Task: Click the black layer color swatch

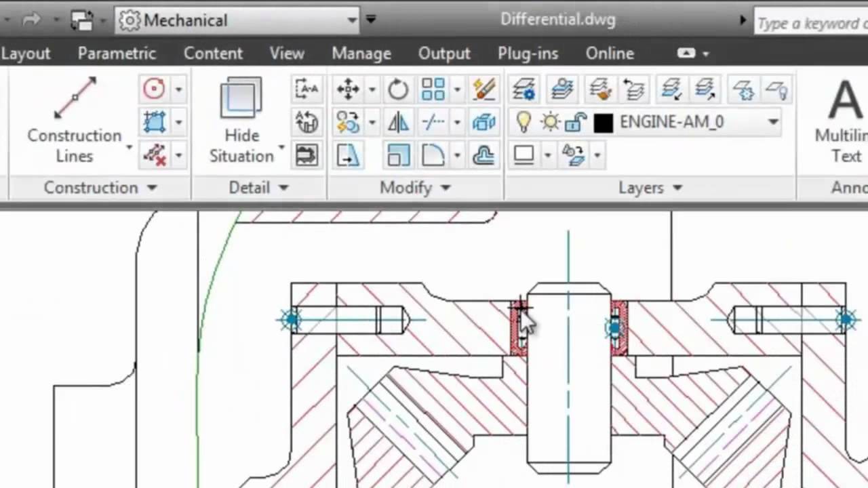Action: point(604,123)
